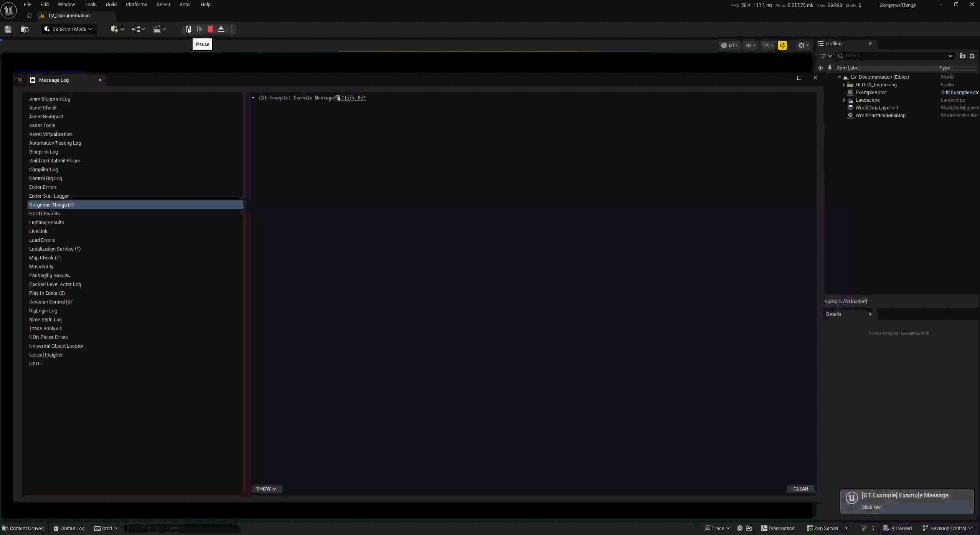Image resolution: width=980 pixels, height=535 pixels.
Task: Toggle the Outliner visibility column eye
Action: (x=820, y=68)
